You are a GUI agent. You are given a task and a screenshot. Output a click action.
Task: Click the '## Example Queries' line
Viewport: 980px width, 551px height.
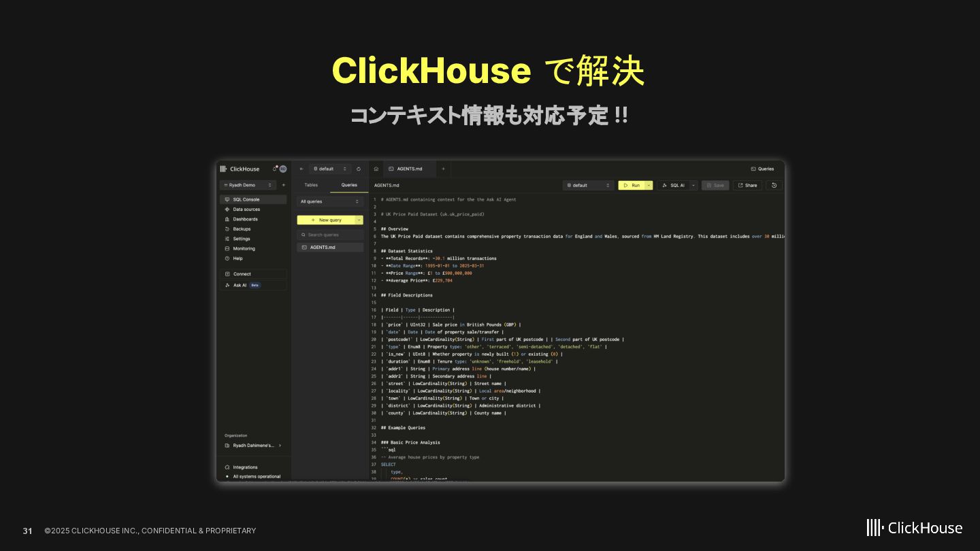tap(404, 428)
